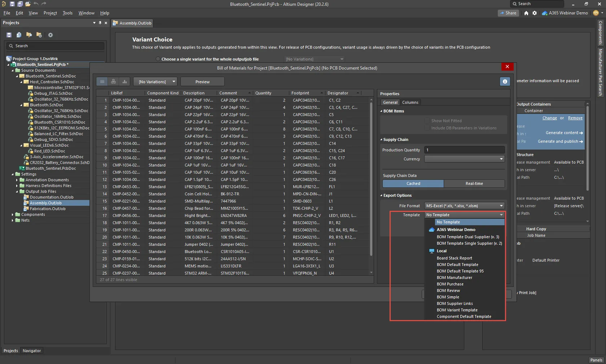Pin the Projects panel with pushpin icon
Screen dimensions: 606x364
(100, 23)
